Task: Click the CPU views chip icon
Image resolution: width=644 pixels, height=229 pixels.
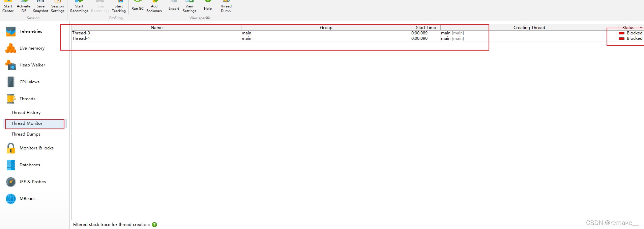Action: tap(11, 82)
